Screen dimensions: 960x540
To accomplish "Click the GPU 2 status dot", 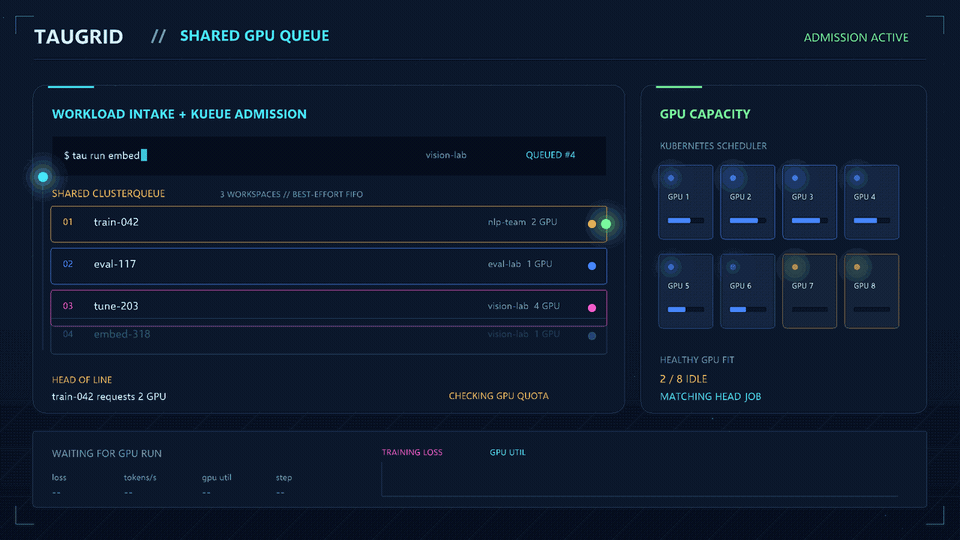I will (733, 178).
